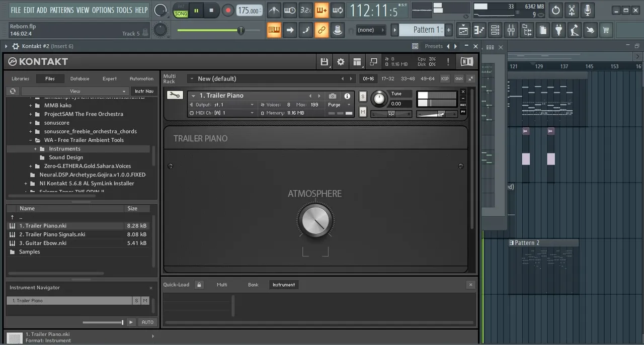Select the 49-64 rack page button
This screenshot has width=644, height=345.
coord(428,78)
